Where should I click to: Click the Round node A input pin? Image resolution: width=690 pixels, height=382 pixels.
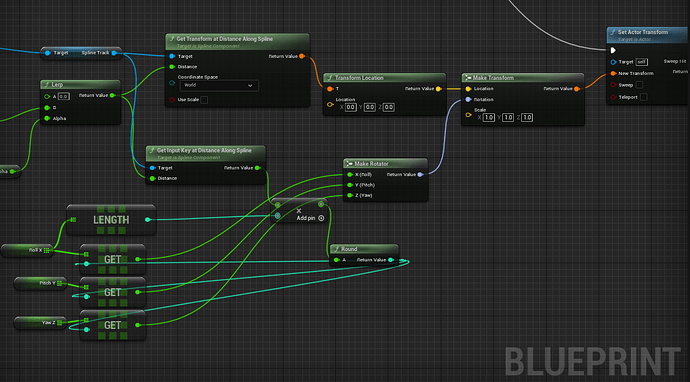[336, 260]
